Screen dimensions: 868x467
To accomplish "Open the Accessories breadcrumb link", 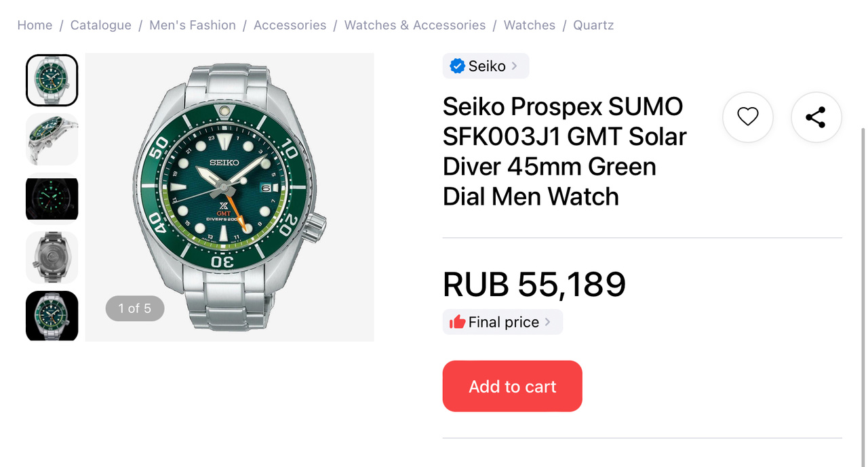I will [290, 25].
